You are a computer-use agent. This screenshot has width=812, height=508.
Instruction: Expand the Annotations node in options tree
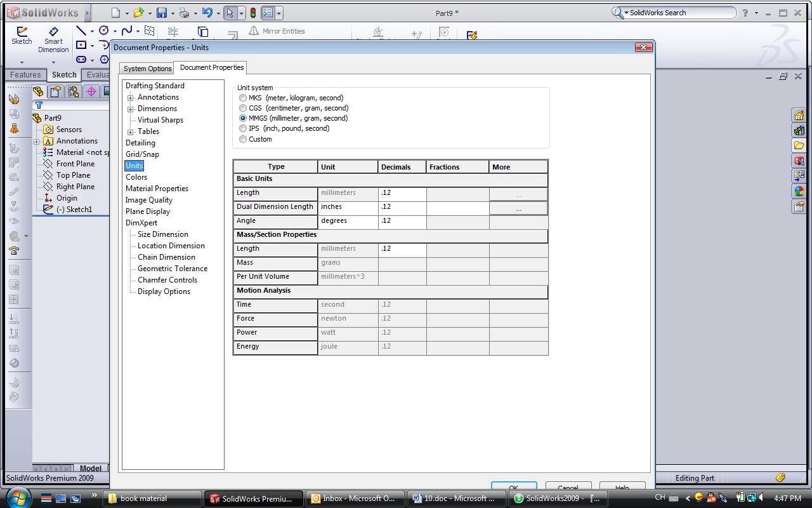131,98
